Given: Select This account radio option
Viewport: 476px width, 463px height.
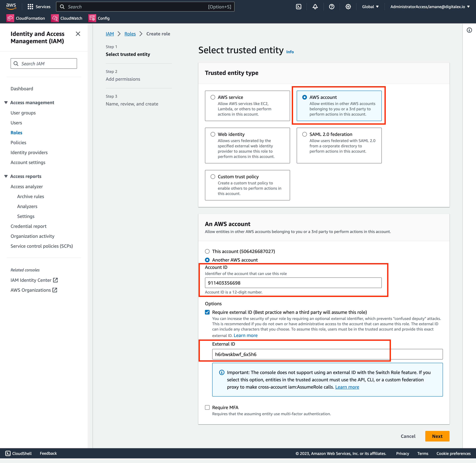Looking at the screenshot, I should (207, 252).
